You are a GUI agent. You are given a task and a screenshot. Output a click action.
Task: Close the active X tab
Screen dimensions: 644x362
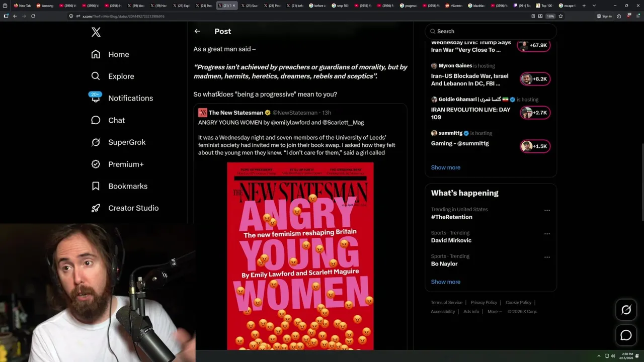[233, 6]
